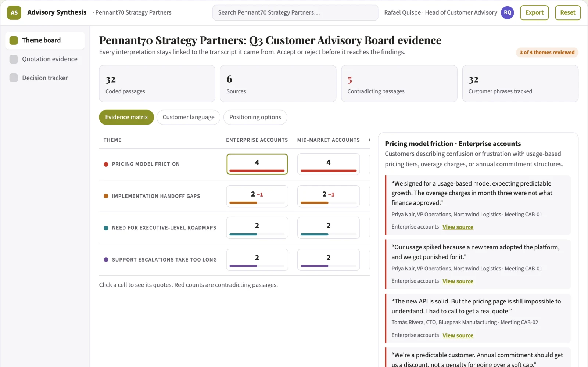Switch to the Evidence matrix tab
This screenshot has height=367, width=588.
[x=126, y=117]
